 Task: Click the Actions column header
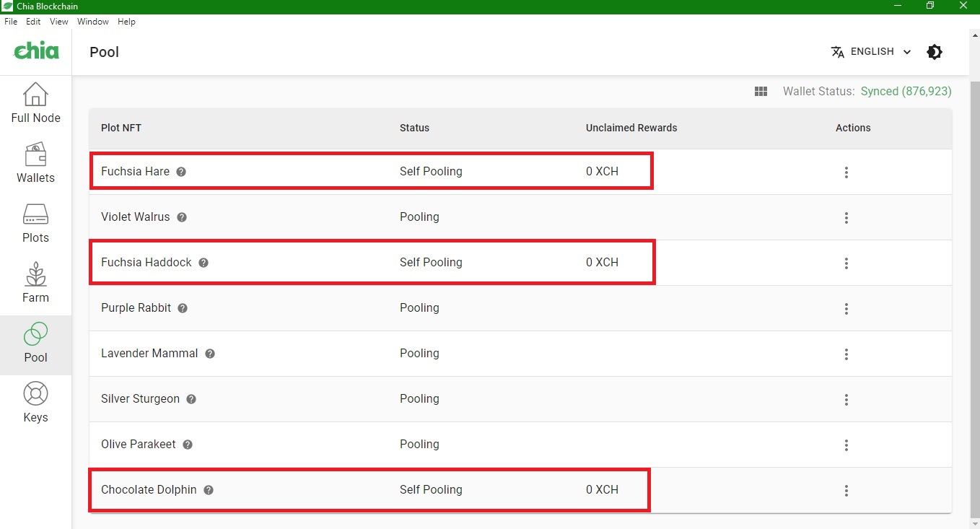853,128
